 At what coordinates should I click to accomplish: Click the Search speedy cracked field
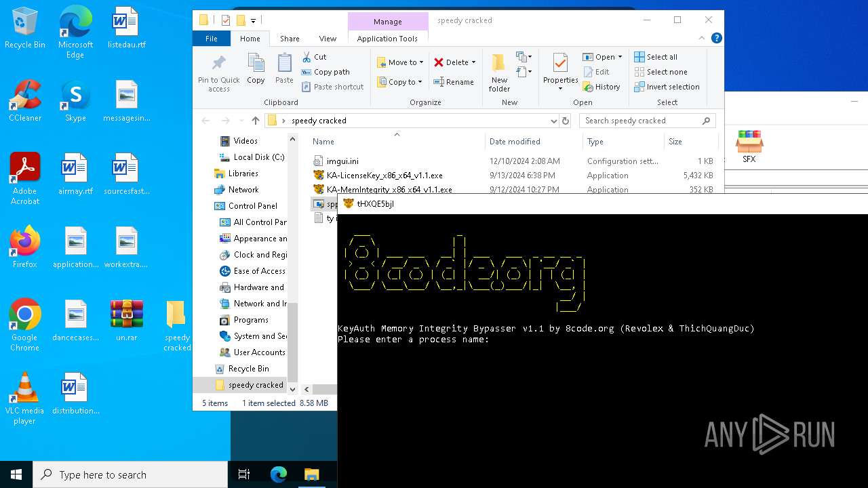[x=648, y=121]
